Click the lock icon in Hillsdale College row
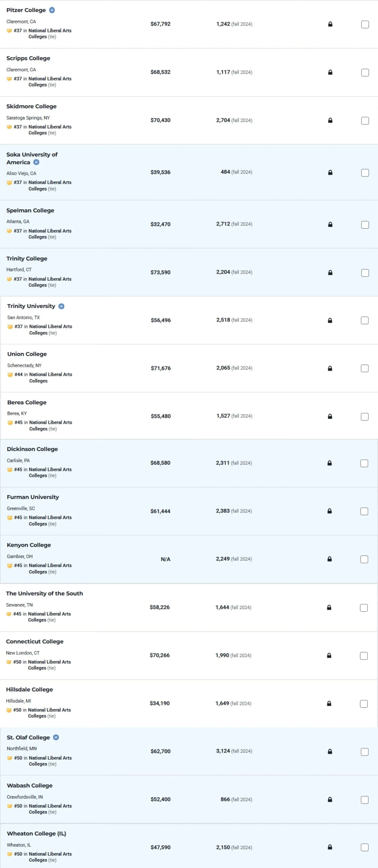 (x=329, y=704)
